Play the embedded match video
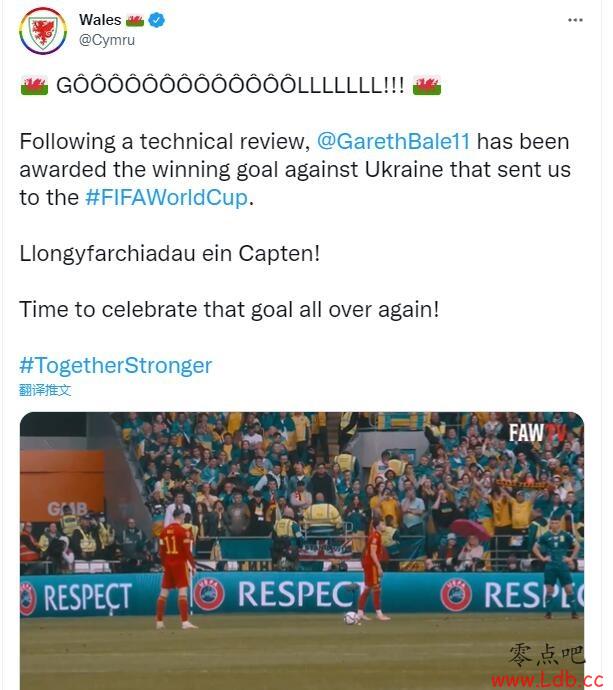Image resolution: width=613 pixels, height=690 pixels. click(x=302, y=551)
